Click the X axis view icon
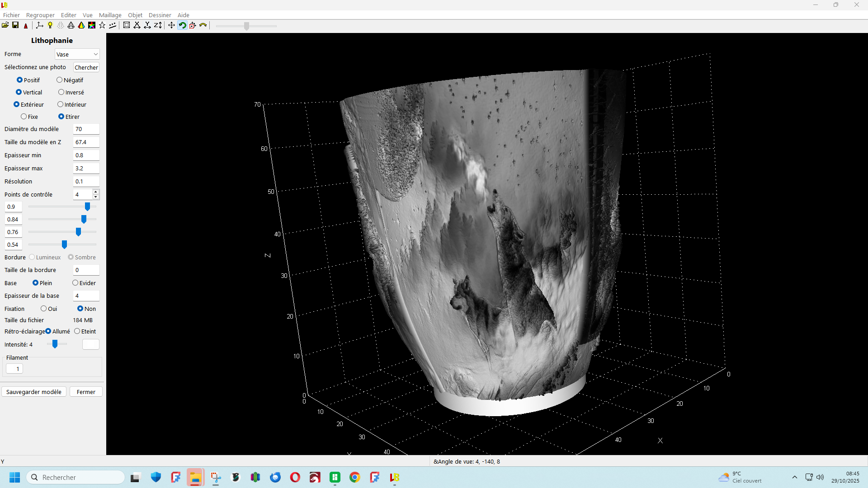Image resolution: width=868 pixels, height=488 pixels. pos(137,25)
